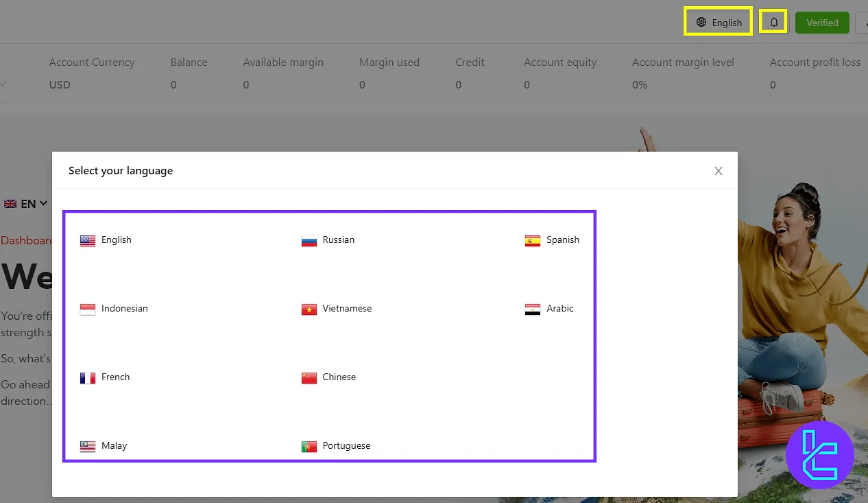Click the Vietnamese flag icon
Image resolution: width=868 pixels, height=503 pixels.
coord(309,309)
